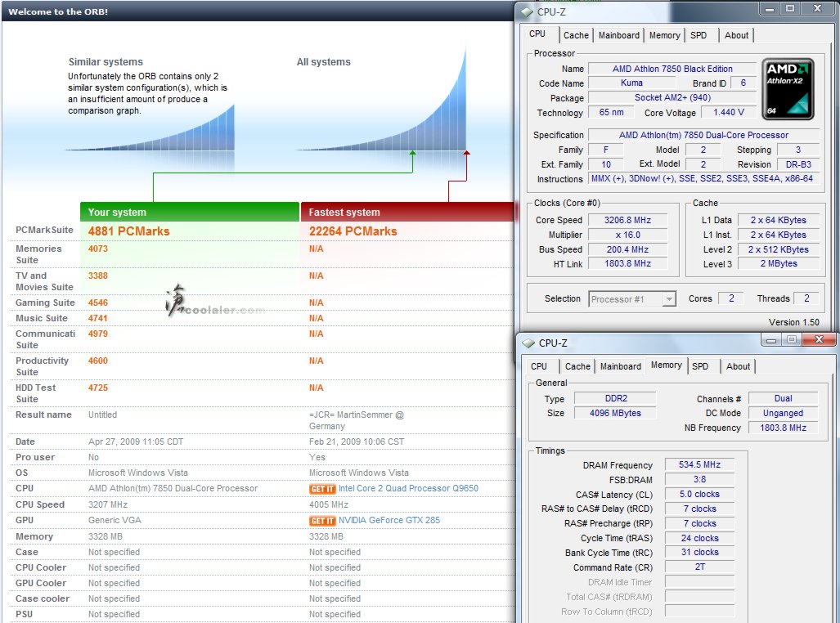This screenshot has width=840, height=623.
Task: Open SPD tab in lower CPU-Z window
Action: click(700, 366)
